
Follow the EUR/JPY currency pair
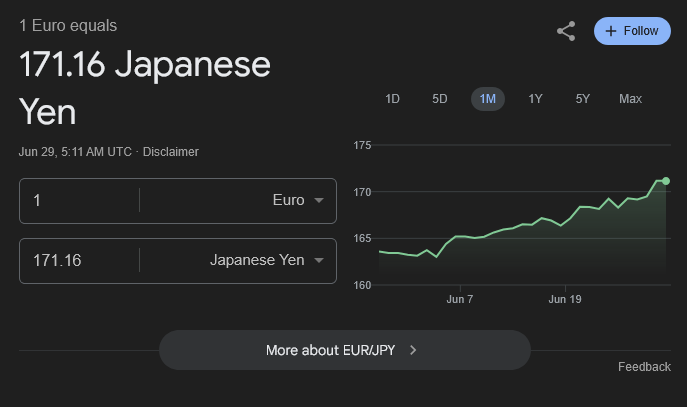click(x=632, y=31)
